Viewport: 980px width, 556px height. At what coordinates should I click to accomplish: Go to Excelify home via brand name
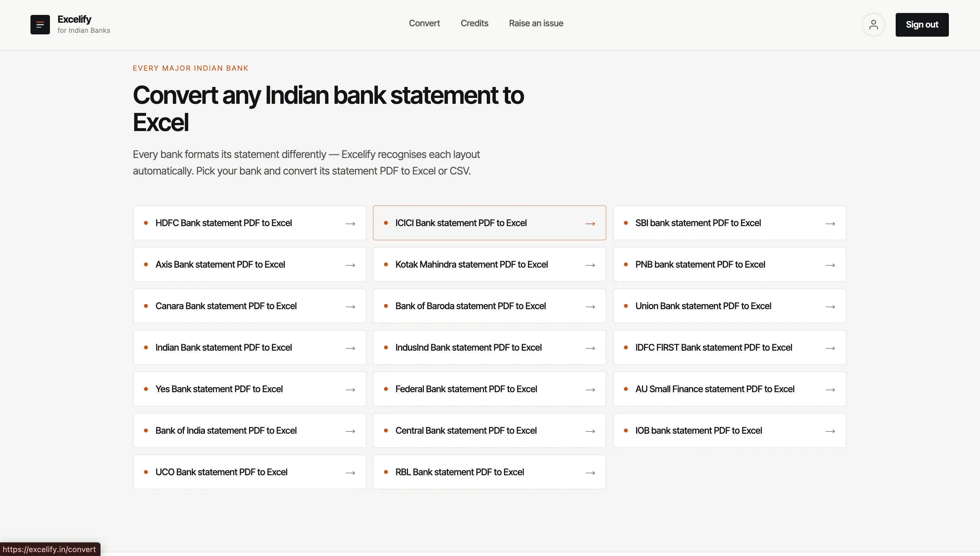coord(75,19)
